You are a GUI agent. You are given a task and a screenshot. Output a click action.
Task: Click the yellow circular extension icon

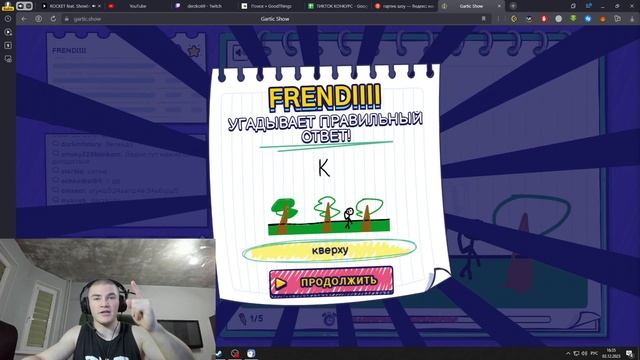coord(514,19)
